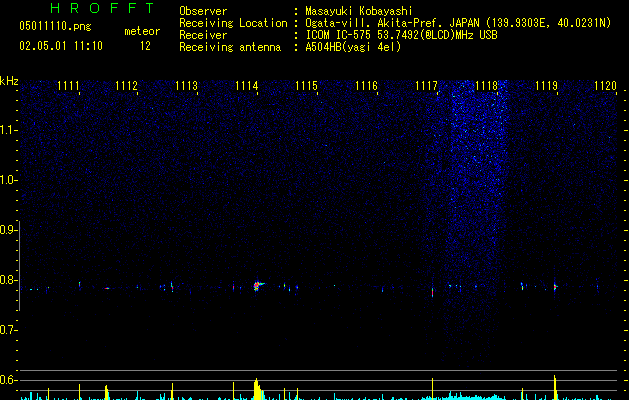This screenshot has width=629, height=400.
Task: Click the 1120 time marker
Action: coord(605,86)
